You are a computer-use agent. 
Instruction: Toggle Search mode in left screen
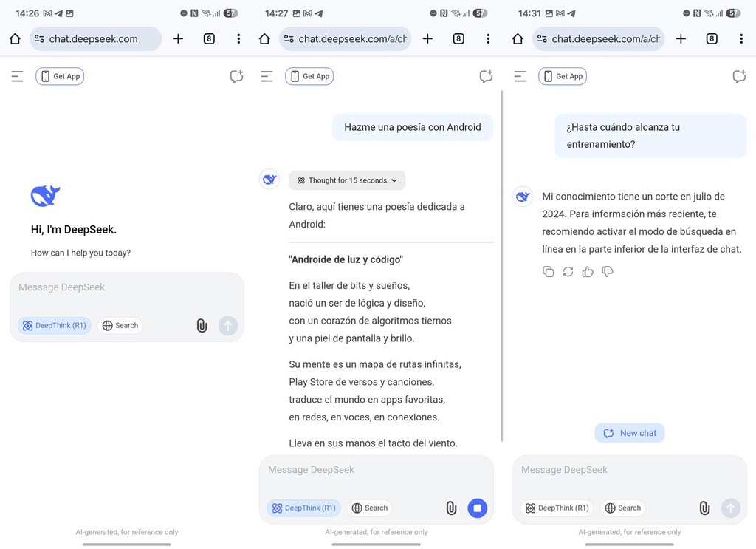[x=120, y=326]
